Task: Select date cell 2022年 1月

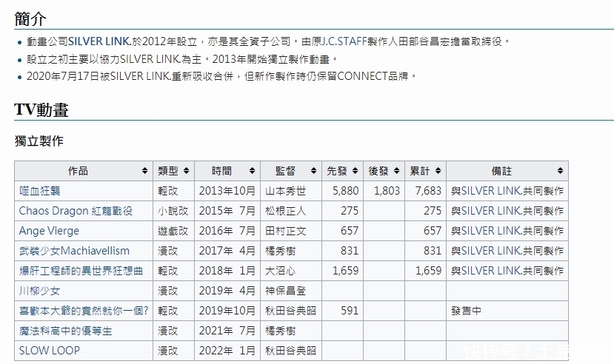Action: pos(227,351)
